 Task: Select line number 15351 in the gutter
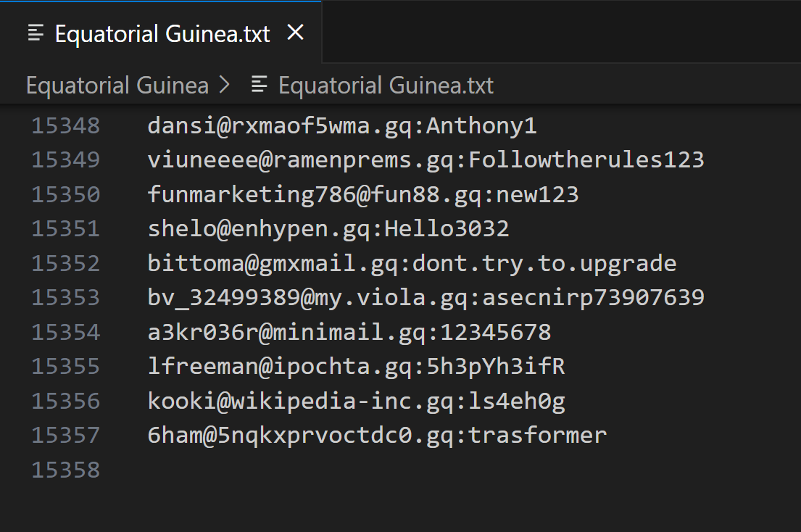click(x=66, y=229)
